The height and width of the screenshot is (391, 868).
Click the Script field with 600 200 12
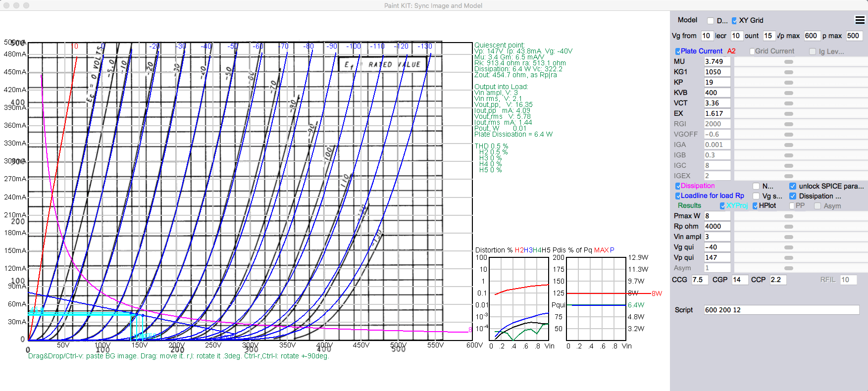(x=781, y=310)
